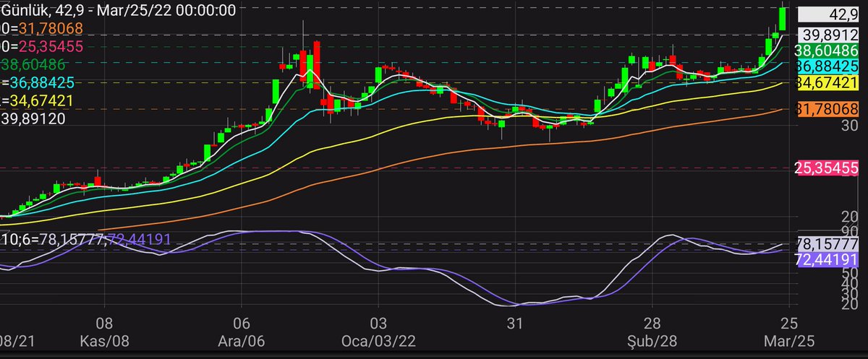Click the yellow 34,67421 price-axis tag

(x=827, y=83)
